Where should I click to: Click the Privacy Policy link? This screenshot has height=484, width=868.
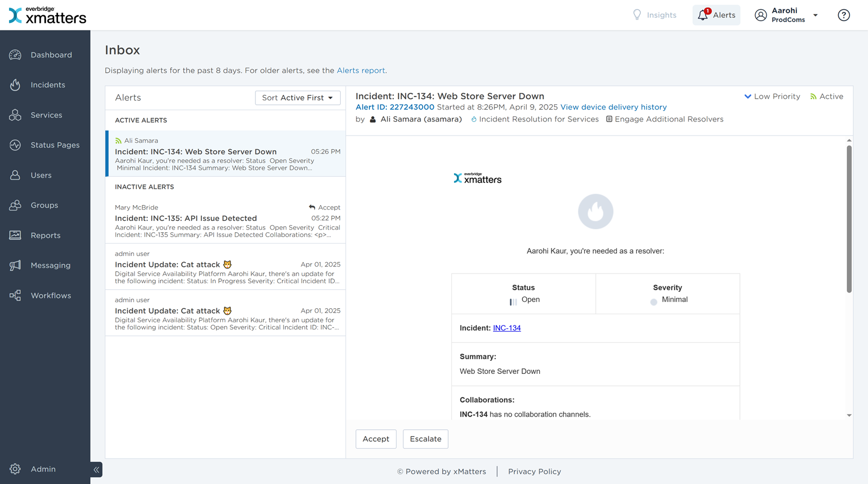(534, 472)
